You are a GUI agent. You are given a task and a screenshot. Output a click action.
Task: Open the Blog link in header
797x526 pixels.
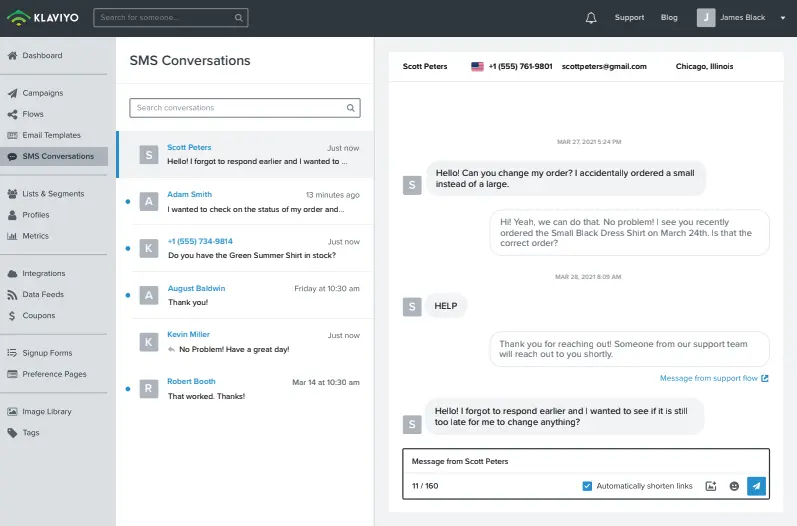click(669, 18)
